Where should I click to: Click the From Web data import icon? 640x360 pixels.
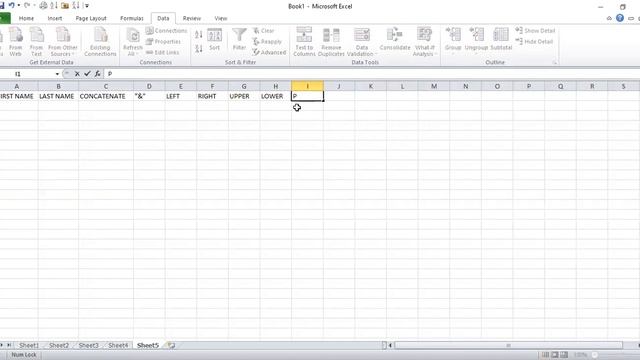coord(16,42)
